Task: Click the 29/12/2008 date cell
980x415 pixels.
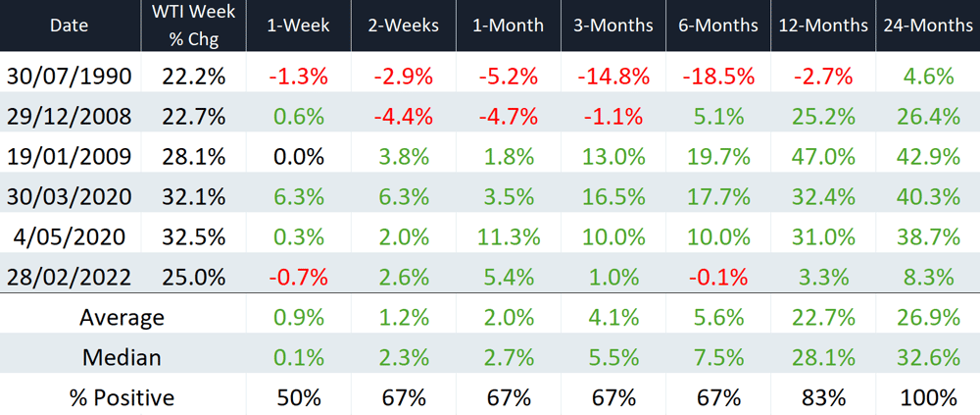Action: tap(70, 117)
